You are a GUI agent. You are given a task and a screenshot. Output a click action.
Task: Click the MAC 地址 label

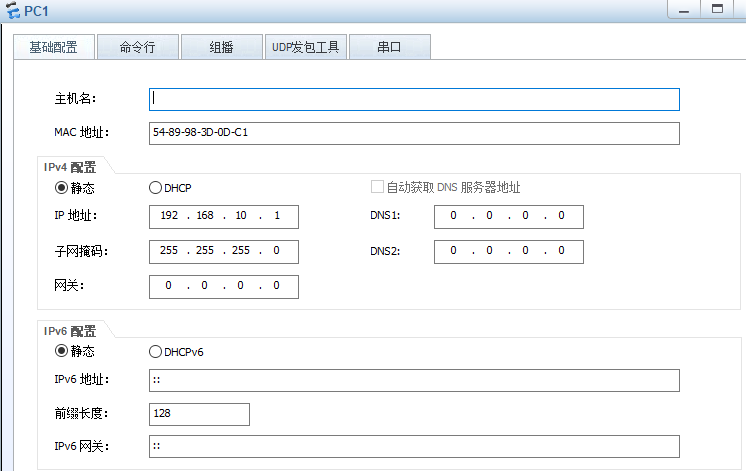(x=81, y=132)
